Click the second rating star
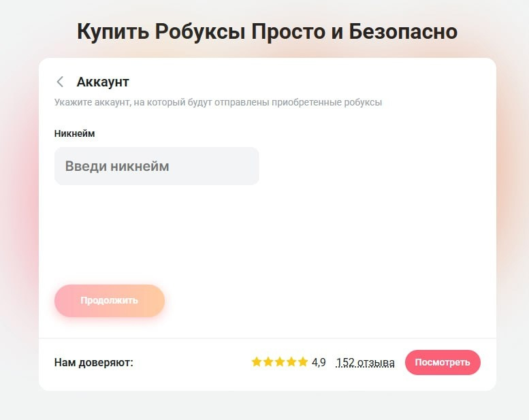The width and height of the screenshot is (529, 420). [x=268, y=362]
